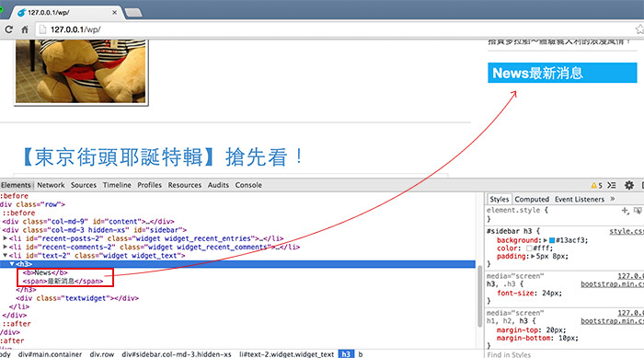This screenshot has height=358, width=644.
Task: Open DevTools settings gear
Action: coord(628,185)
